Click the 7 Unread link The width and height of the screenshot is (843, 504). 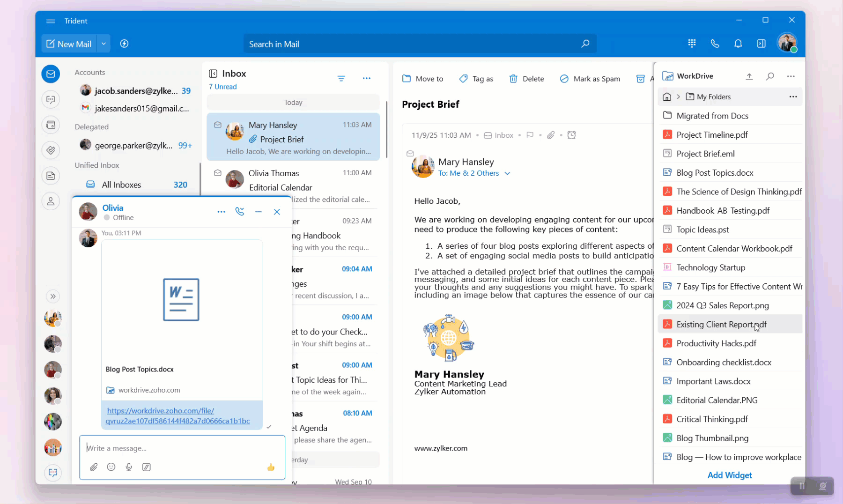click(223, 87)
